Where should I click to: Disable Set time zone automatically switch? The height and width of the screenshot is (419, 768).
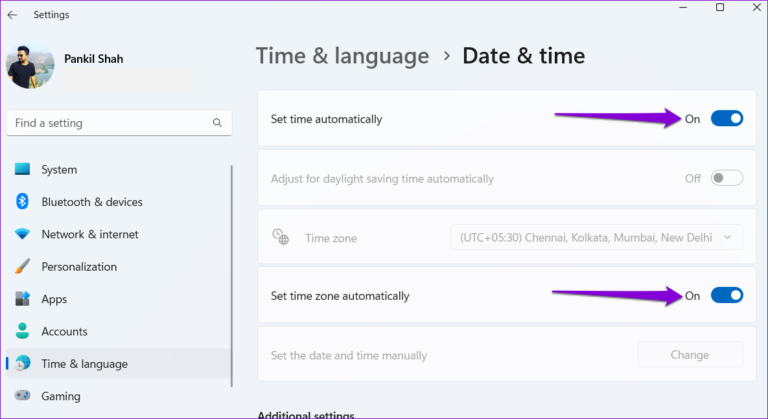click(726, 296)
